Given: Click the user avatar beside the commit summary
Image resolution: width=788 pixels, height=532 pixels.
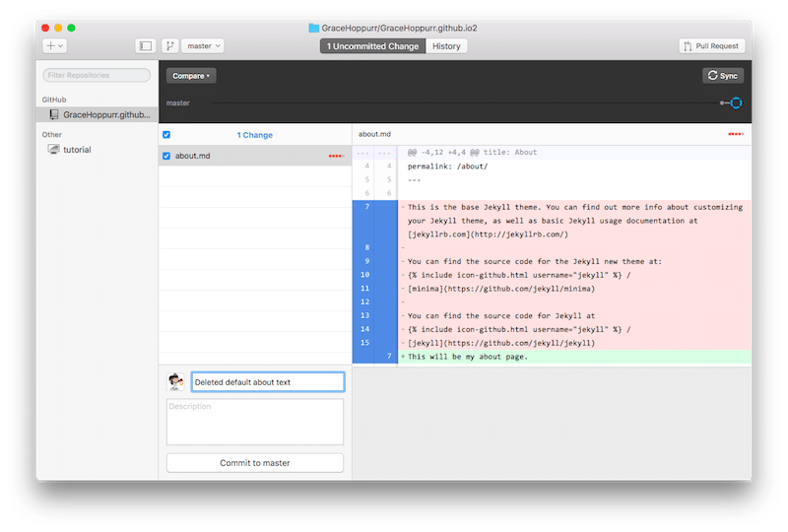Looking at the screenshot, I should pyautogui.click(x=176, y=382).
